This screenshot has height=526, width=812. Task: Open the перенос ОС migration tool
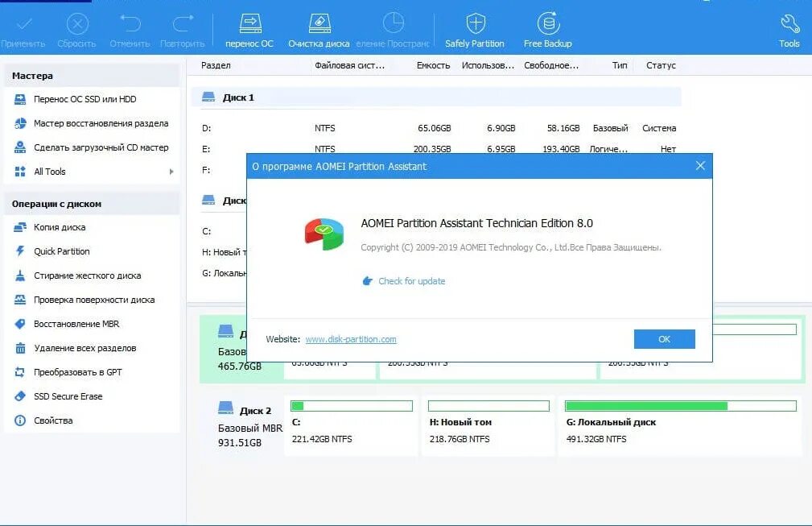click(249, 30)
